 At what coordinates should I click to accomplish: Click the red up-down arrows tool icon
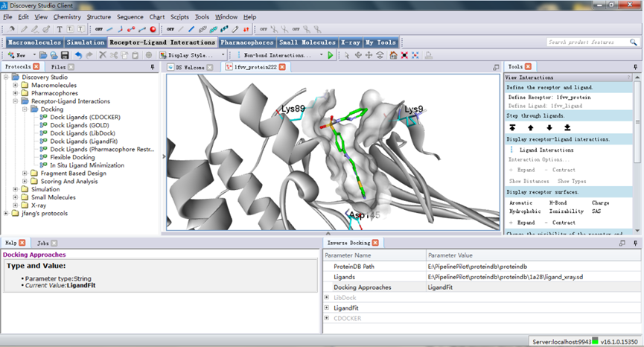(x=246, y=29)
